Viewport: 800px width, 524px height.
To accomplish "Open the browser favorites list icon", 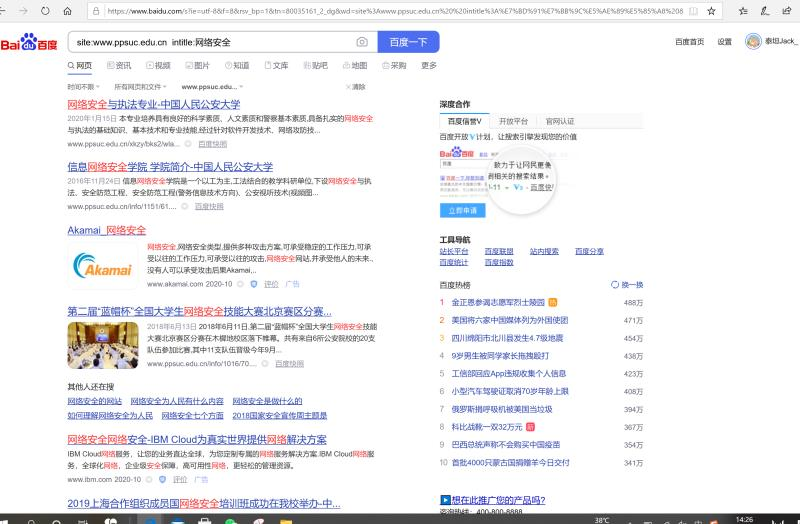I will [743, 11].
